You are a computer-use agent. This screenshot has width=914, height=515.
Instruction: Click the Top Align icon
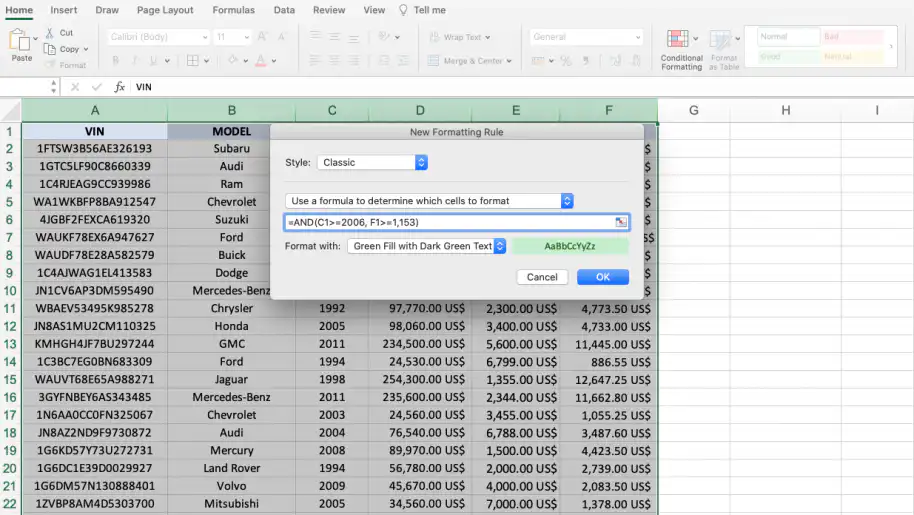(315, 36)
